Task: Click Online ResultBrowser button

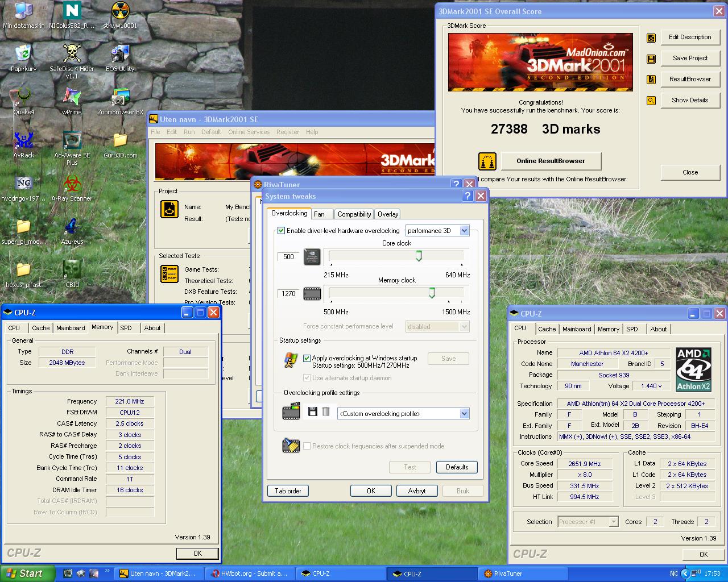Action: click(x=551, y=161)
